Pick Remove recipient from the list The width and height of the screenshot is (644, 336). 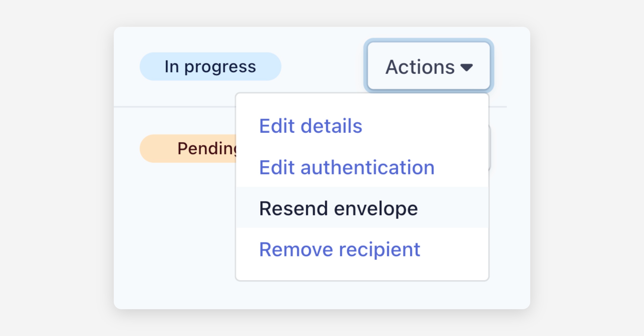point(339,249)
